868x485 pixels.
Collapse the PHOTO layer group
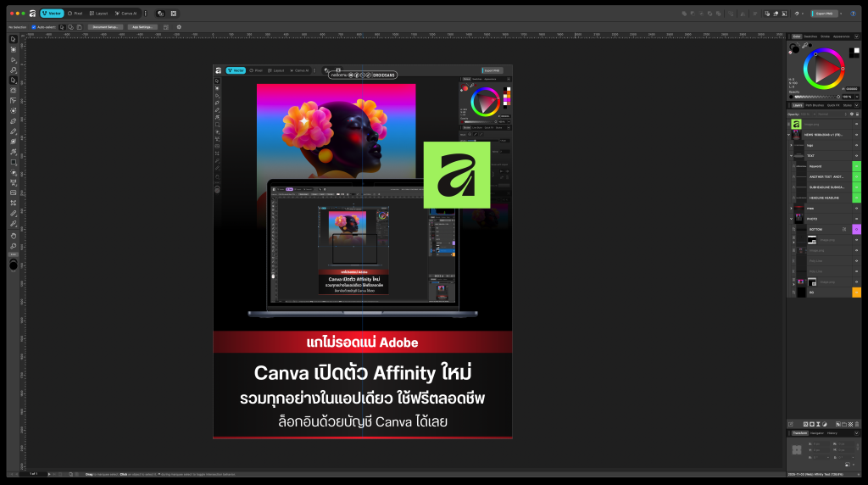coord(791,219)
